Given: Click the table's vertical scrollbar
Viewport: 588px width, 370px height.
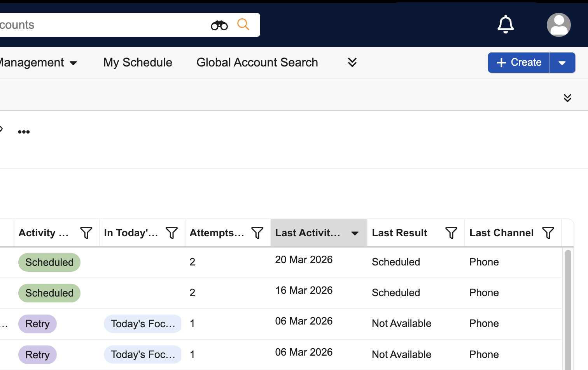Looking at the screenshot, I should tap(568, 307).
